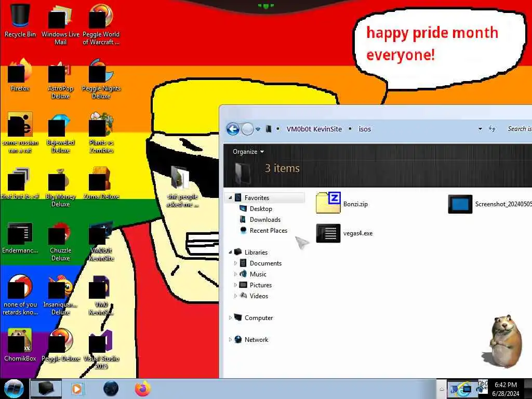Open Visual Studio 2015 desktop shortcut

click(101, 349)
